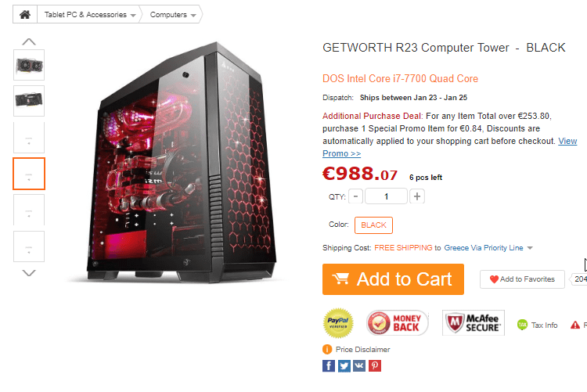587x392 pixels.
Task: Add the computer tower to cart
Action: click(393, 279)
